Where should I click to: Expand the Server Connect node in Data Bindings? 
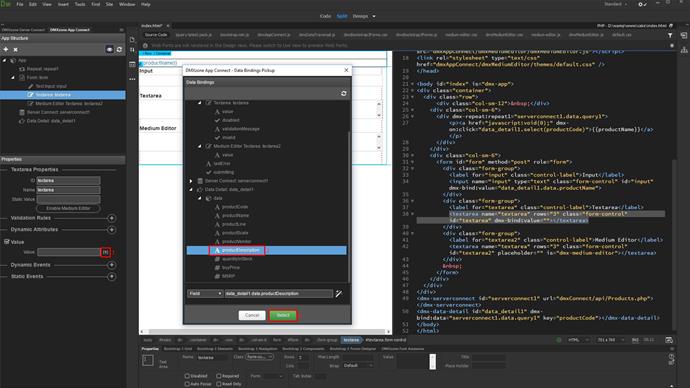(191, 181)
